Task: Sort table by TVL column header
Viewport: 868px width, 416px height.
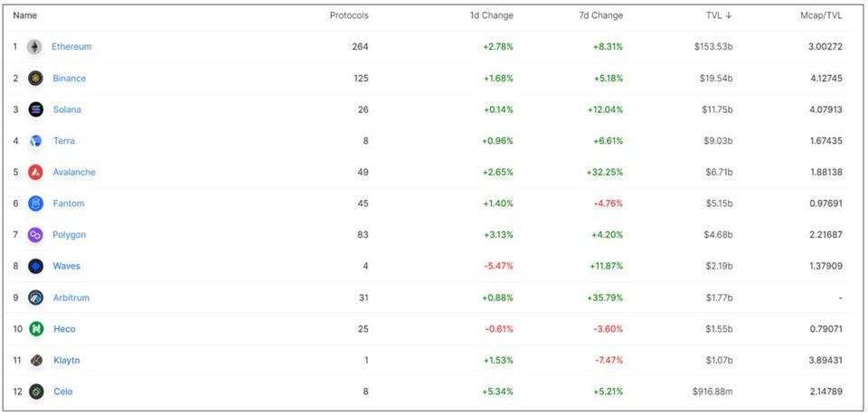Action: 713,15
